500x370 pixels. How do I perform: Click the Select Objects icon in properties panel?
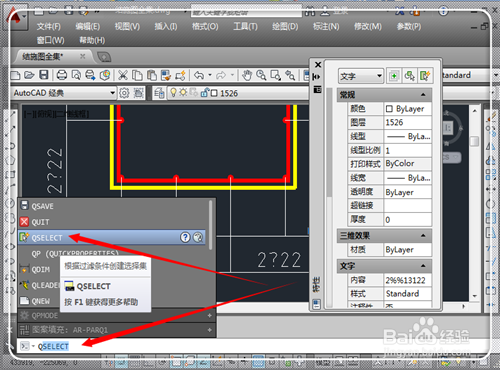(409, 76)
